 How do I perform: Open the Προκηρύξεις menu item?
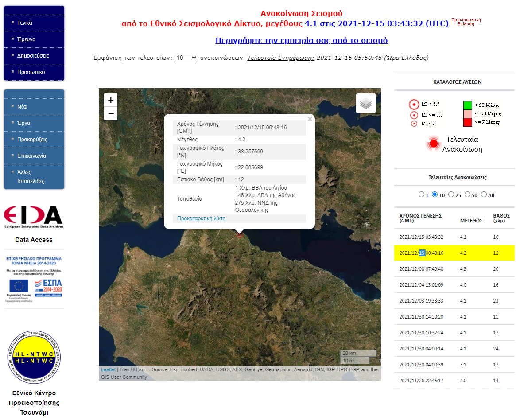[x=32, y=140]
